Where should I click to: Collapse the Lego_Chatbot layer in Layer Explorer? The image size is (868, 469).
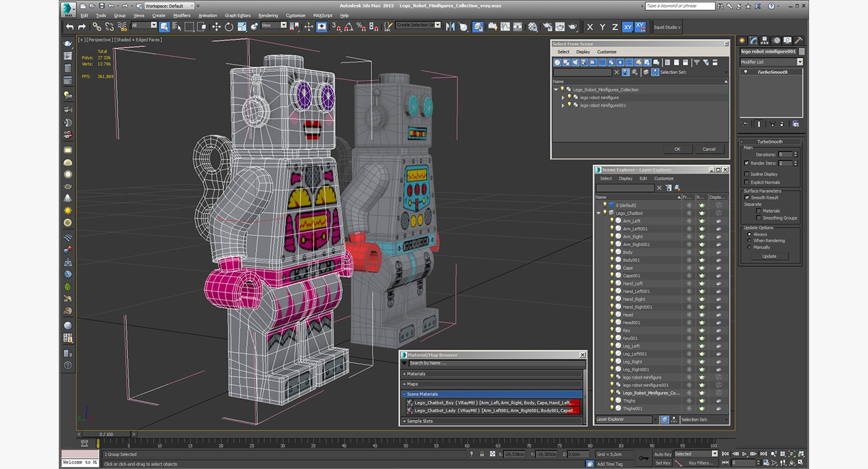pos(599,213)
